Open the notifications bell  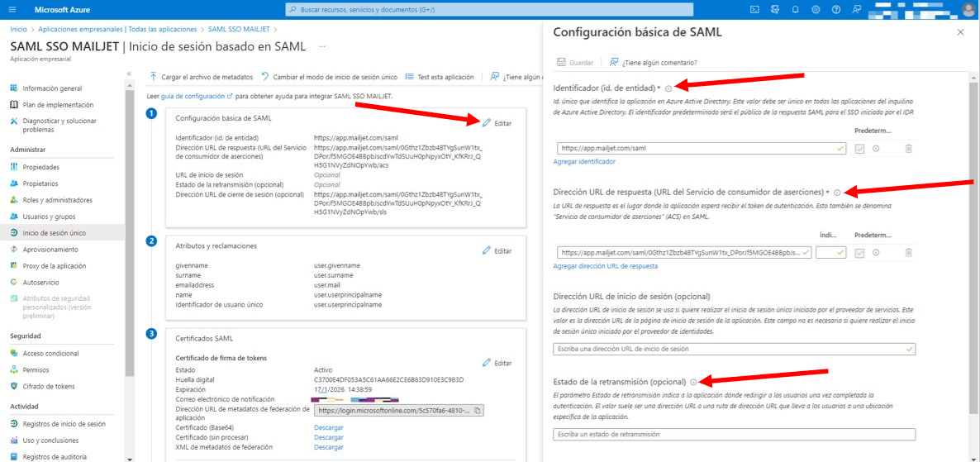click(x=796, y=9)
